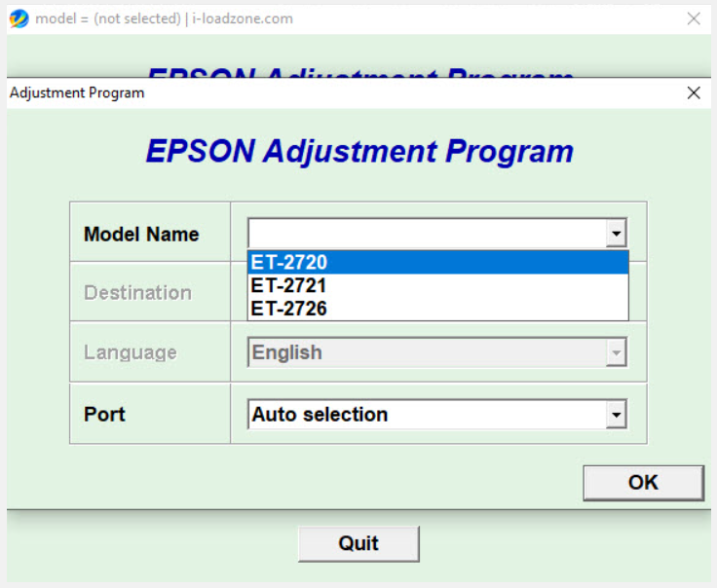
Task: Open the Language dropdown arrow
Action: click(x=616, y=352)
